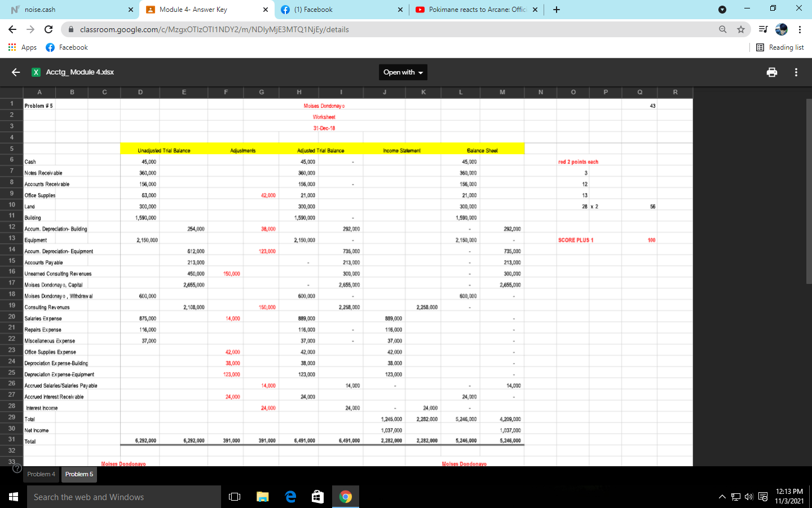Open Microsoft Edge from the taskbar

(x=290, y=497)
